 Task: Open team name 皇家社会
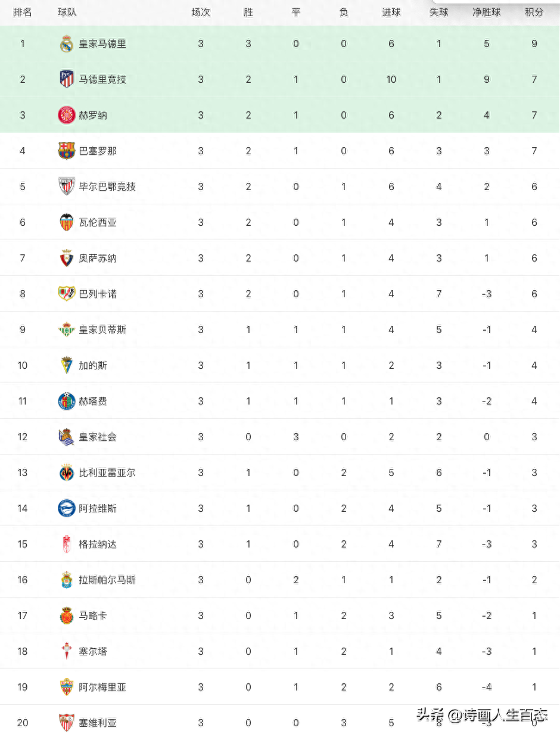(x=98, y=437)
